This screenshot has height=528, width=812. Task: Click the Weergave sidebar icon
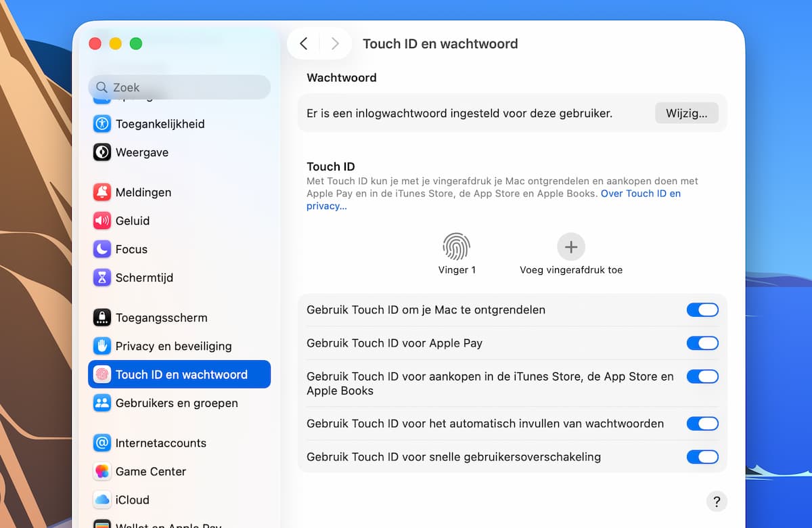[102, 152]
